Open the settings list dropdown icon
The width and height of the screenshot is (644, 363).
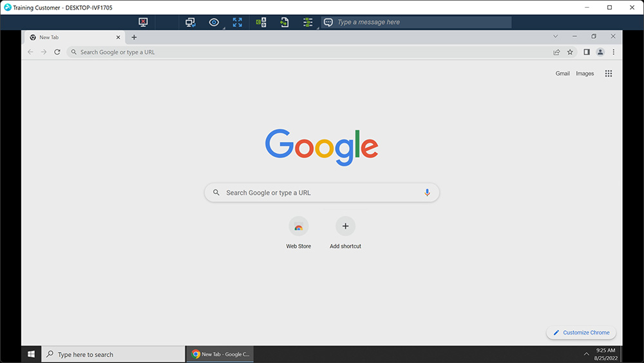[308, 22]
